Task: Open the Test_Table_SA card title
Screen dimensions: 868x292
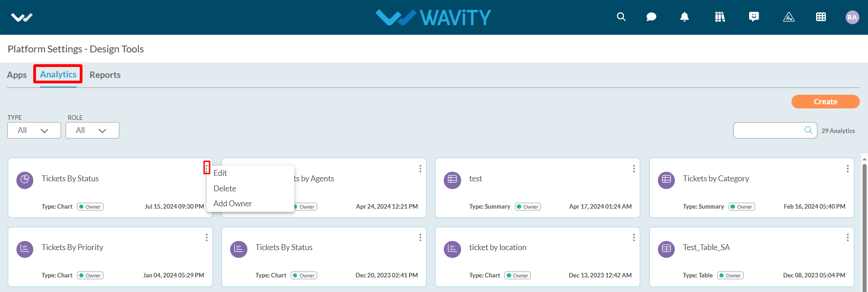Action: [x=706, y=247]
